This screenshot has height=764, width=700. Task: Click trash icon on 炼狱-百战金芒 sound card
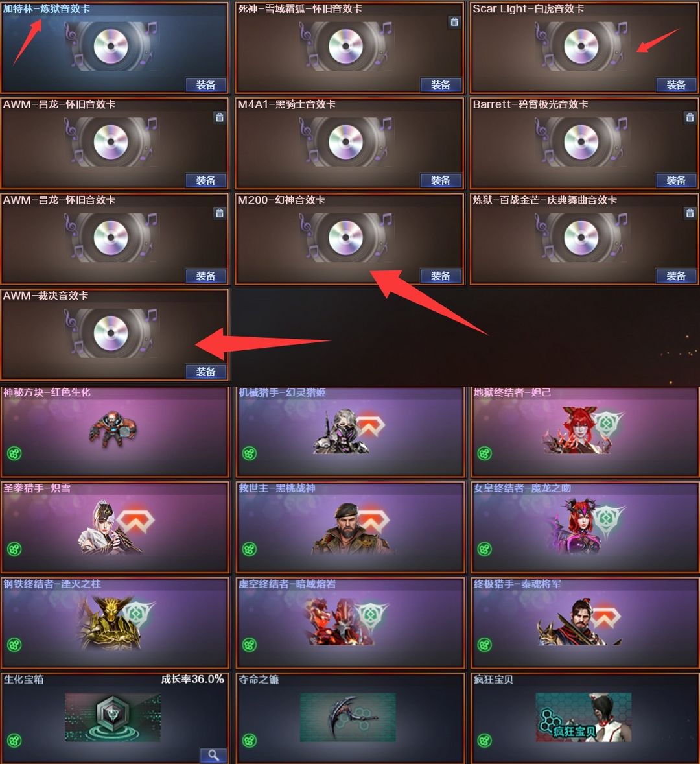pos(689,213)
